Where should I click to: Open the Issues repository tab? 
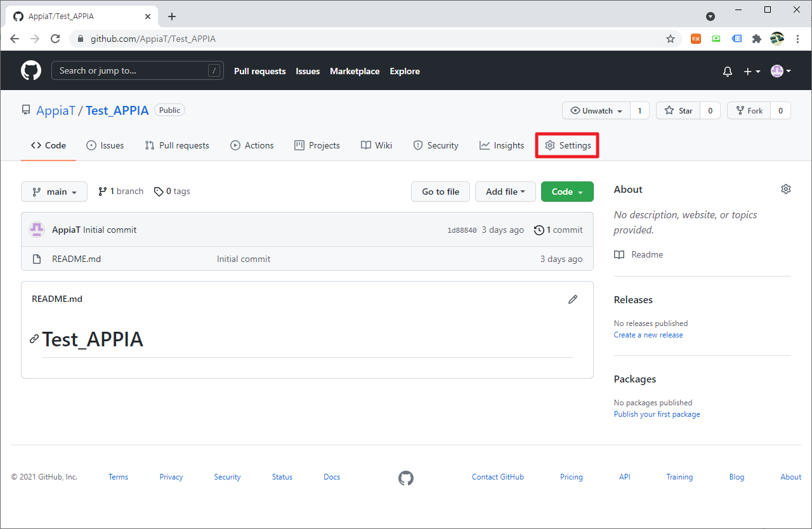(105, 145)
